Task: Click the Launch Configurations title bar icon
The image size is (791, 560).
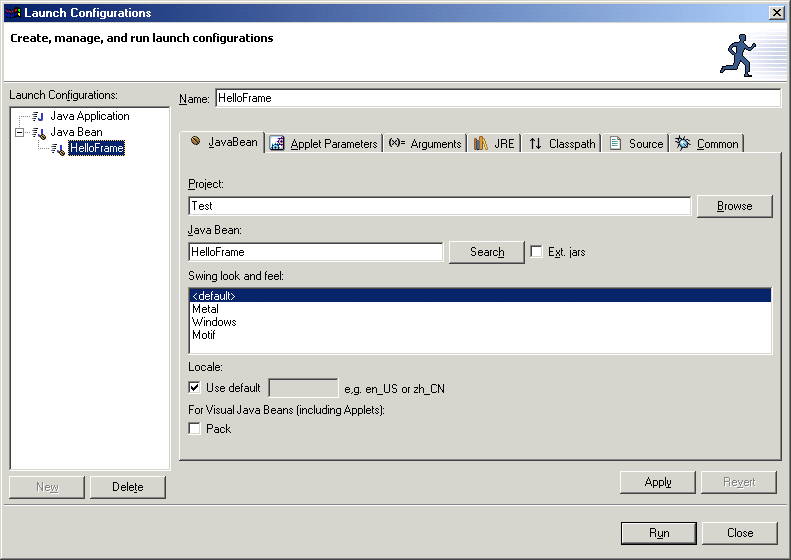Action: [x=13, y=13]
